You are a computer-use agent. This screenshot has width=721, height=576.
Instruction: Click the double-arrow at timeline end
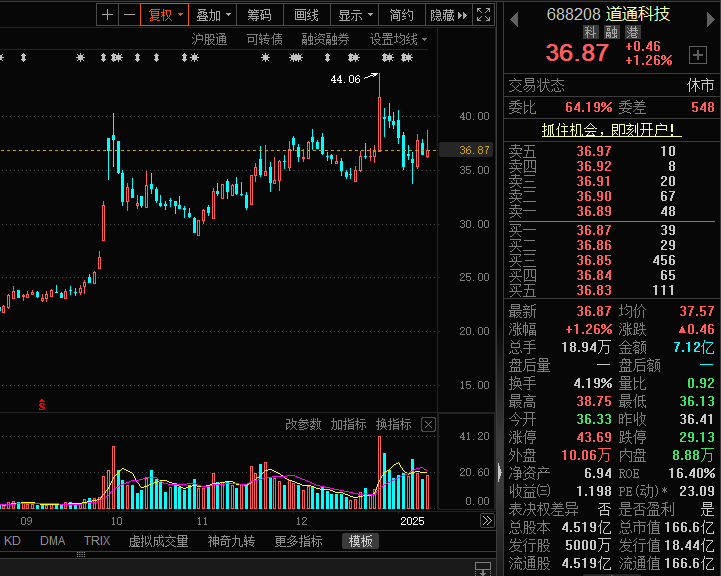(x=487, y=521)
